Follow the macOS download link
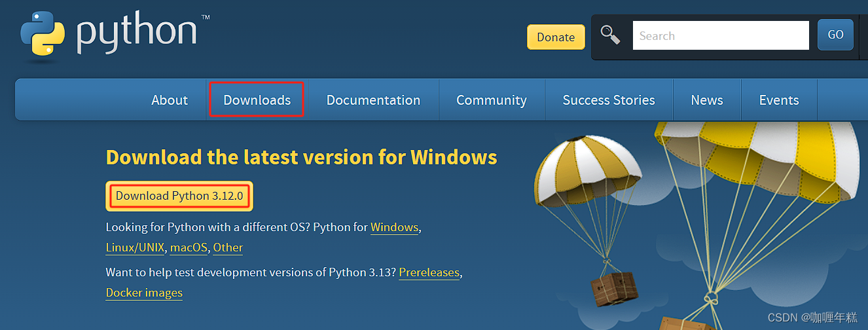This screenshot has height=330, width=868. (189, 247)
